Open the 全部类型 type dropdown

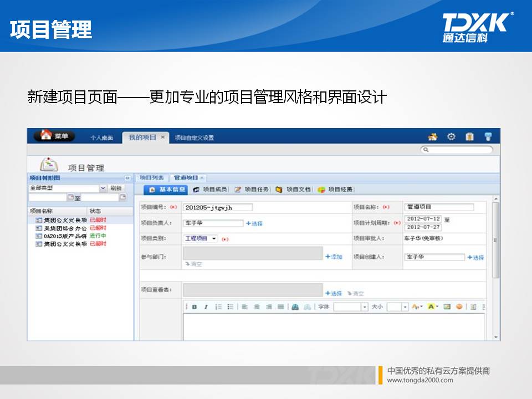(68, 188)
